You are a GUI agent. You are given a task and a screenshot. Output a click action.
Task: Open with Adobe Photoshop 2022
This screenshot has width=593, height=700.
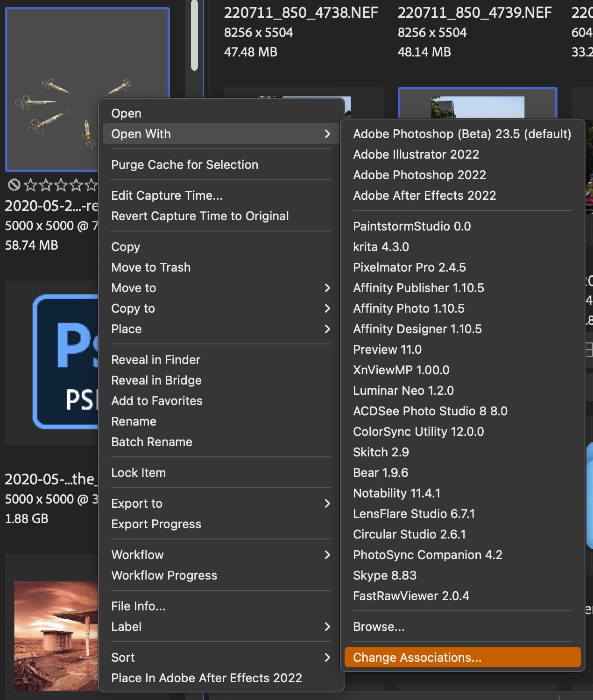click(x=419, y=175)
